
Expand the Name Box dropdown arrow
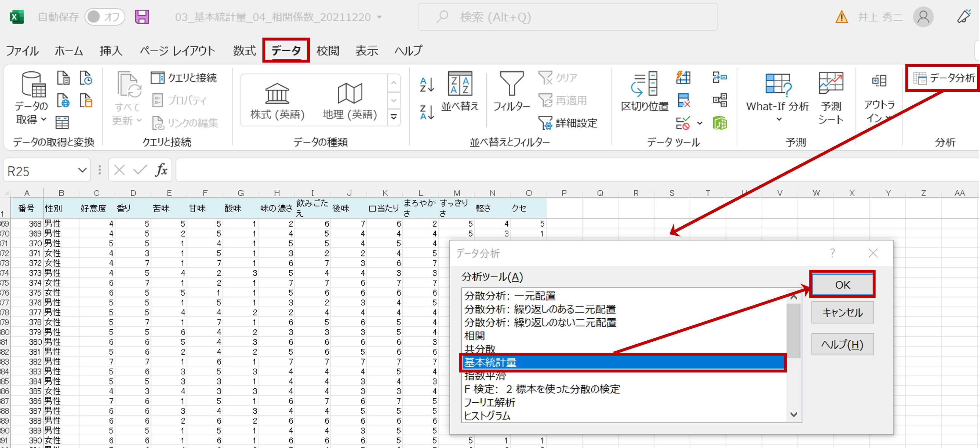pos(82,171)
